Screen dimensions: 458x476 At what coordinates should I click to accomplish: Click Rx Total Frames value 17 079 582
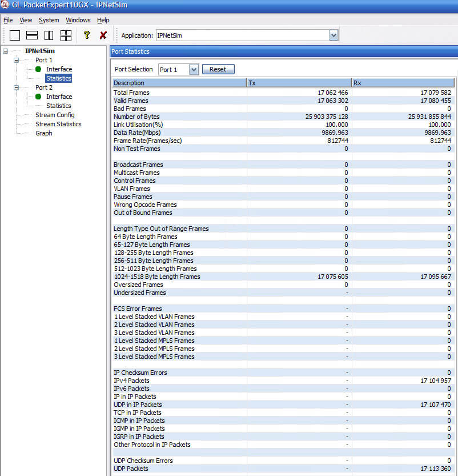pos(436,93)
